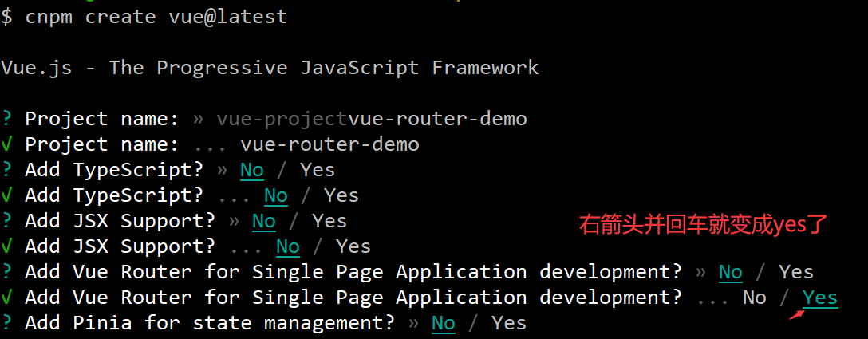The width and height of the screenshot is (868, 339).
Task: Click the "$" shell prompt symbol
Action: (x=6, y=16)
